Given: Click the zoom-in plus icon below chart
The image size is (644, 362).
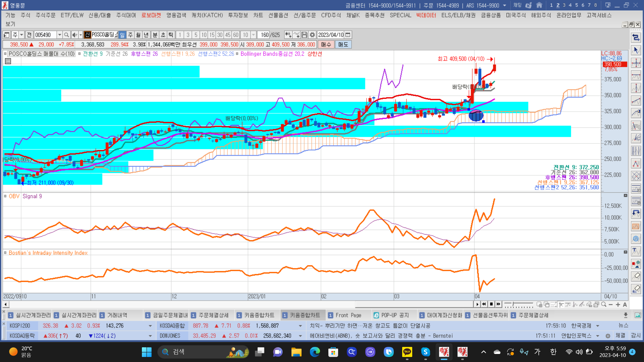Looking at the screenshot, I should [x=618, y=305].
